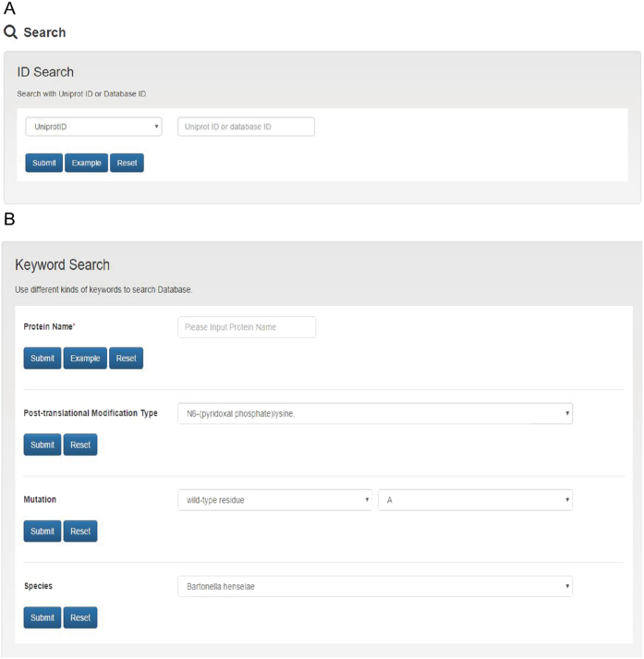Load Example for Protein Name
The height and width of the screenshot is (659, 644).
click(x=85, y=358)
